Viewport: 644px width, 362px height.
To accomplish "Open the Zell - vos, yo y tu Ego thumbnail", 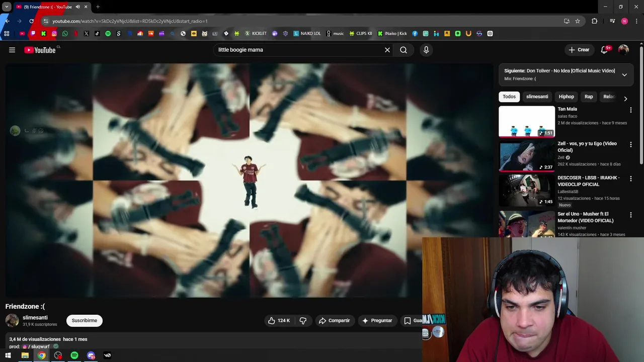I will click(x=527, y=156).
